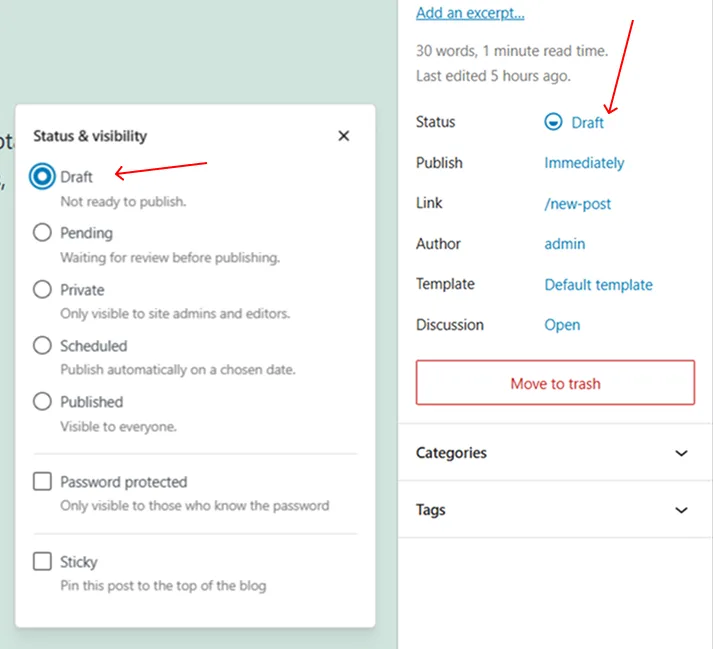This screenshot has width=713, height=649.
Task: Click 'Publish automatically on a chosen date.' text
Action: pyautogui.click(x=178, y=369)
